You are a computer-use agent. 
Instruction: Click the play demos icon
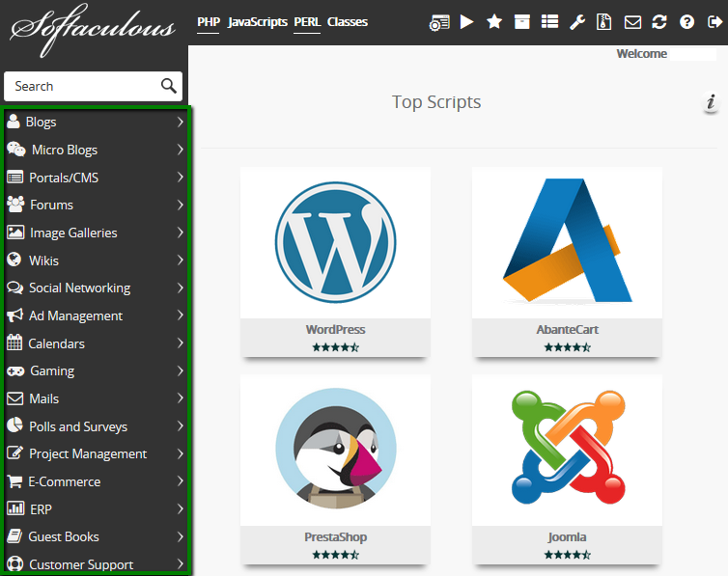[x=466, y=22]
